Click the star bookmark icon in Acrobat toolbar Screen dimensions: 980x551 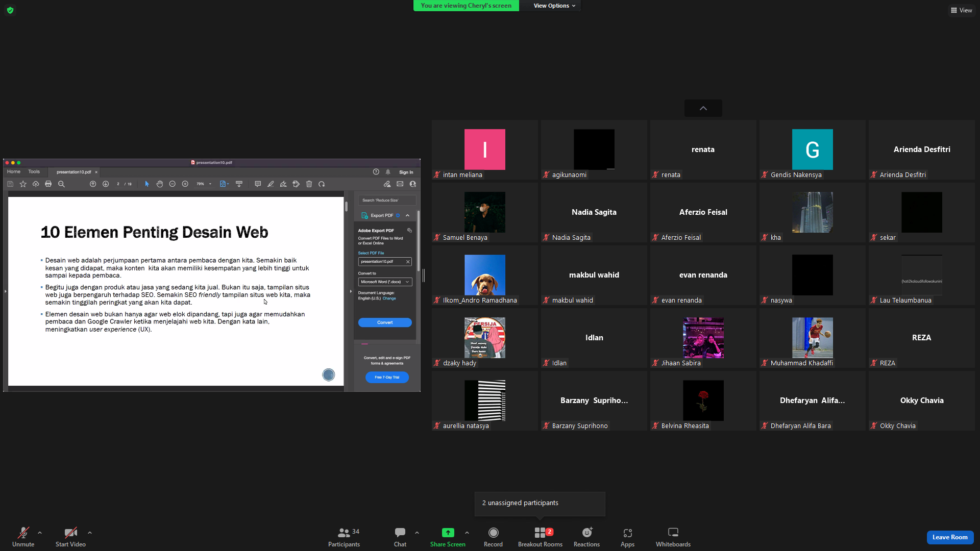click(23, 184)
